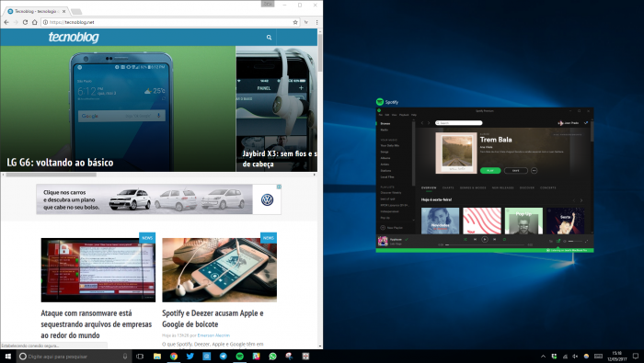Viewport: 644px width, 363px height.
Task: Open the Trem Bala album cover
Action: [x=456, y=153]
